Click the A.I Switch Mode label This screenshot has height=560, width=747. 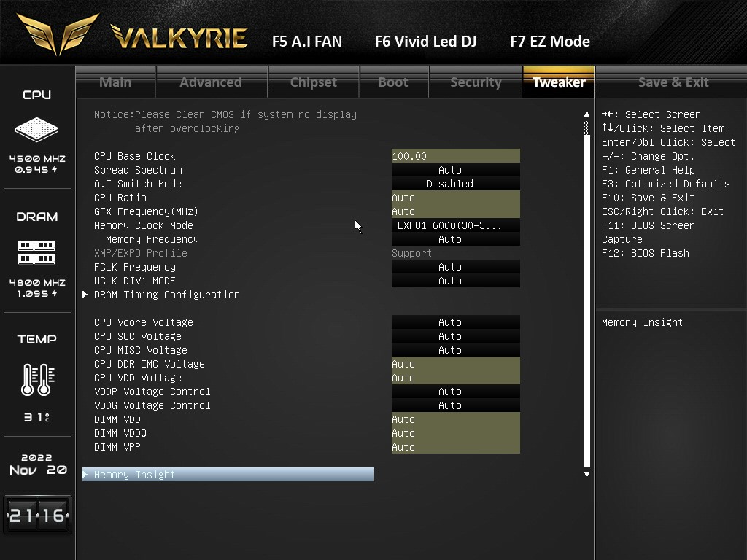click(138, 184)
